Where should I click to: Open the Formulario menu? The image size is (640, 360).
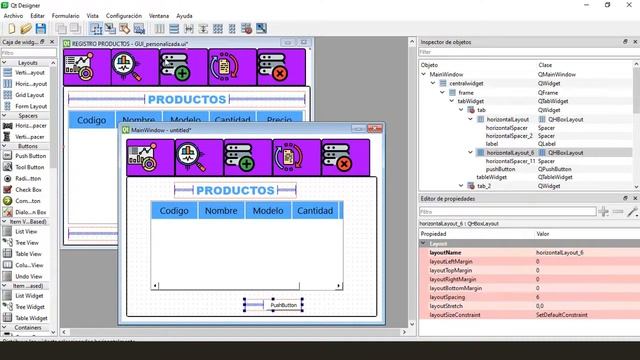[65, 16]
